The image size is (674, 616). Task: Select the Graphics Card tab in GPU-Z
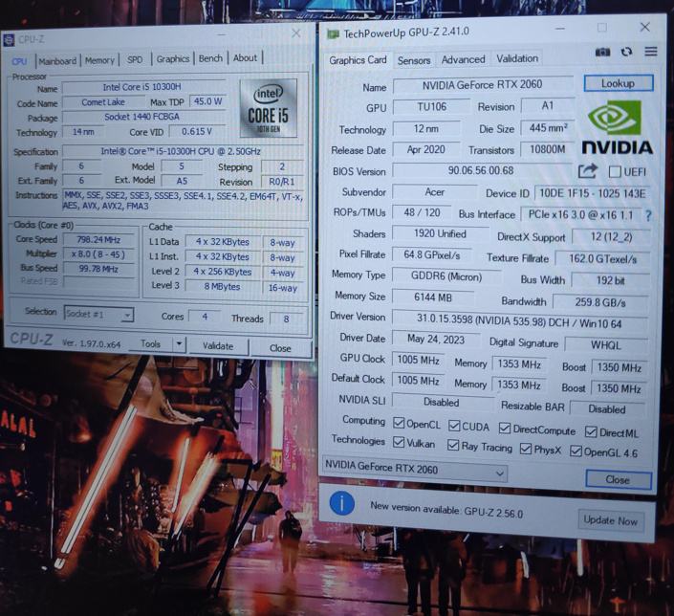pos(358,60)
